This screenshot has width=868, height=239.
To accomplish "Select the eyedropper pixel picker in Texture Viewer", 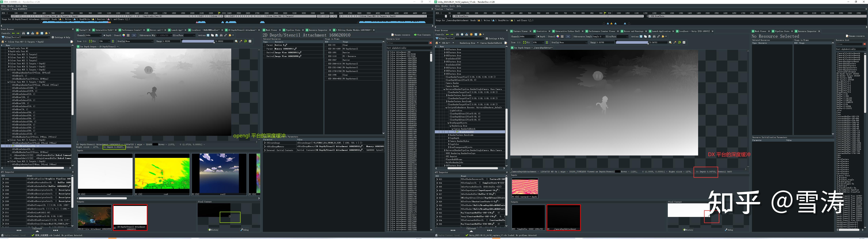I will 241,41.
